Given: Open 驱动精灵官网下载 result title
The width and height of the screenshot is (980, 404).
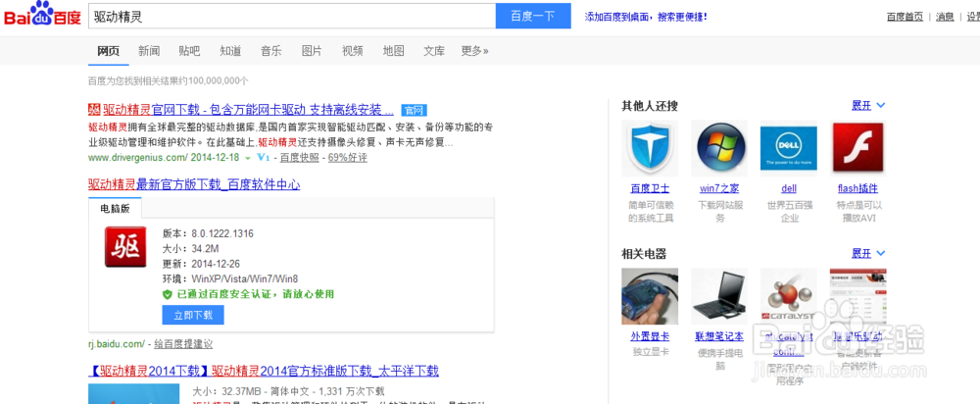Looking at the screenshot, I should (x=248, y=110).
